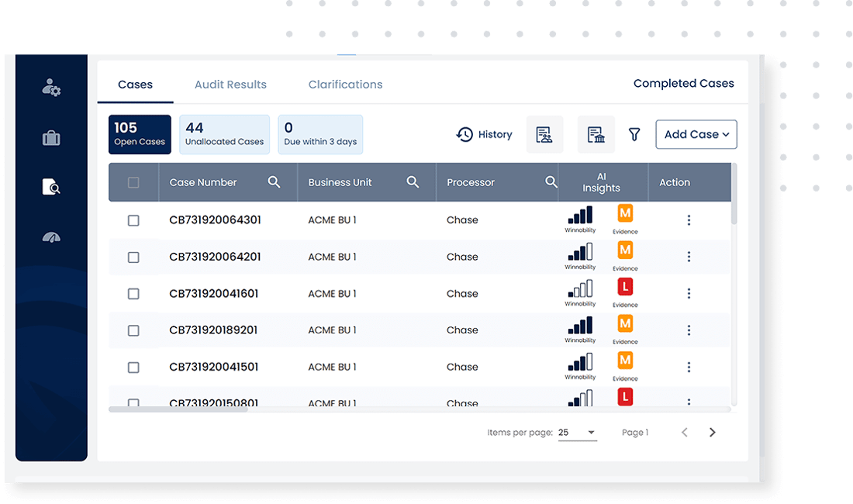Open the user settings sidebar icon
The width and height of the screenshot is (853, 504).
click(x=51, y=88)
